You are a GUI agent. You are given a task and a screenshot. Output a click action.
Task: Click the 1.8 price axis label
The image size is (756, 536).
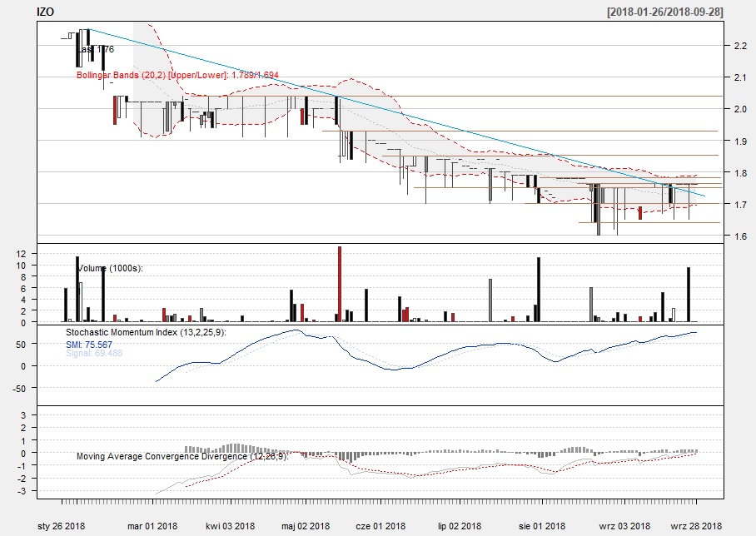pyautogui.click(x=740, y=172)
